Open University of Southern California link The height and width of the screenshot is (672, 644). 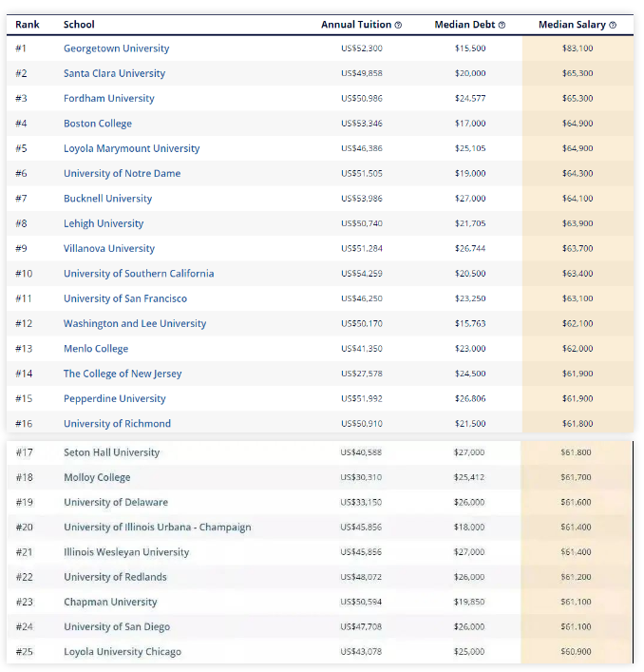tap(139, 274)
